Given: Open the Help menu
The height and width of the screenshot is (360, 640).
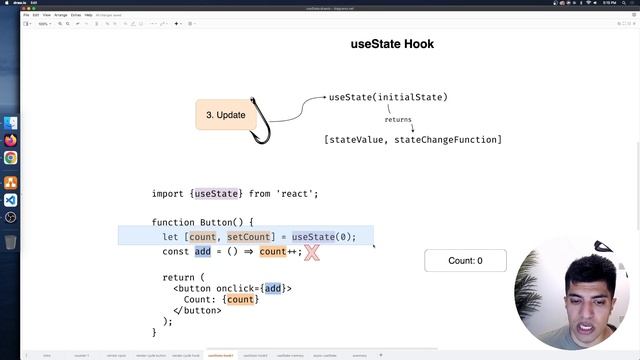Looking at the screenshot, I should (89, 15).
